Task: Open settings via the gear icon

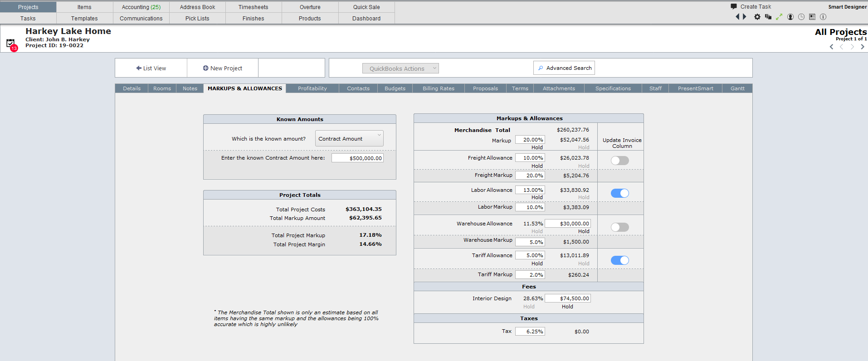Action: coord(757,17)
